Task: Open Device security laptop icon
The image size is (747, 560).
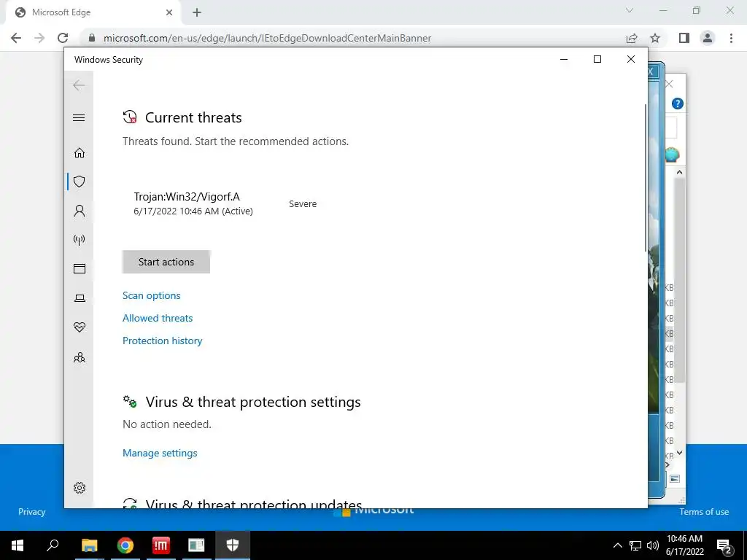Action: [80, 298]
